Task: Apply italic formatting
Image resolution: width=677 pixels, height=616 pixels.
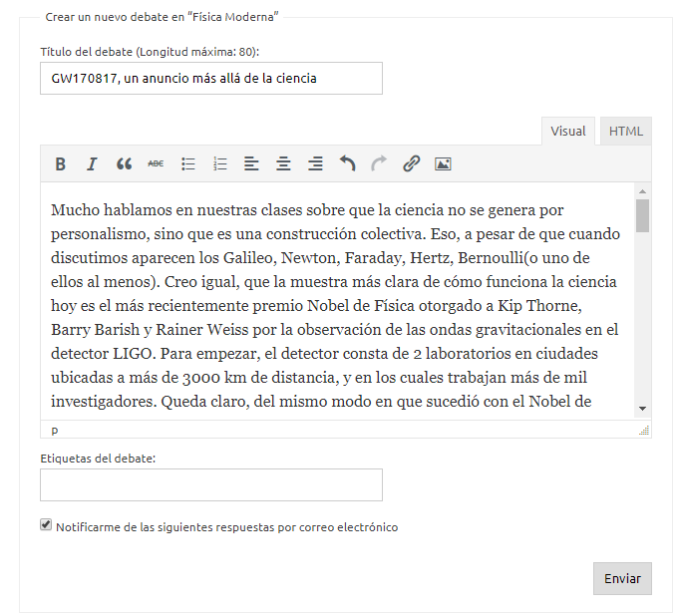Action: (x=92, y=164)
